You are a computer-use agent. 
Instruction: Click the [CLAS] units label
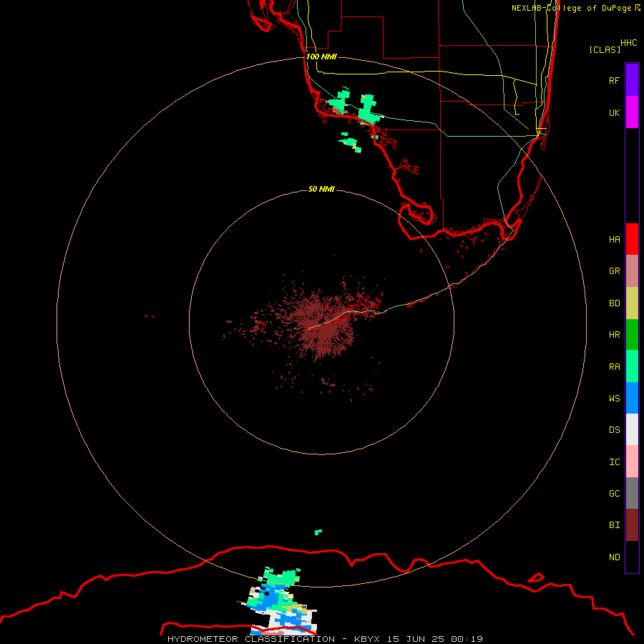click(x=605, y=49)
